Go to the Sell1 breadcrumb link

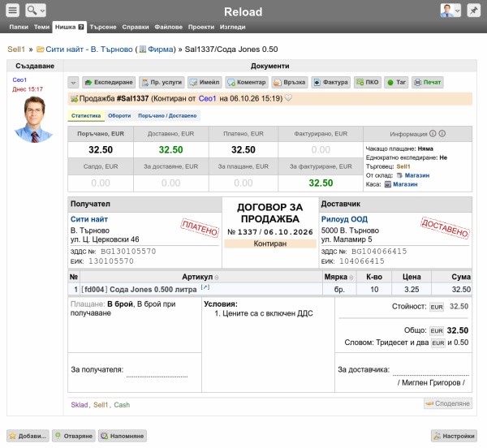pyautogui.click(x=16, y=50)
